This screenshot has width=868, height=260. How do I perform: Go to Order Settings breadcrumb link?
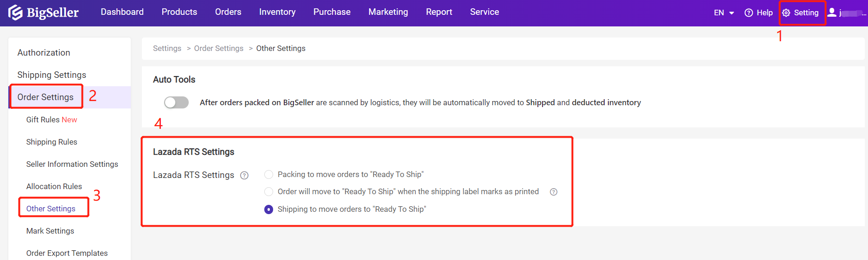pyautogui.click(x=218, y=48)
